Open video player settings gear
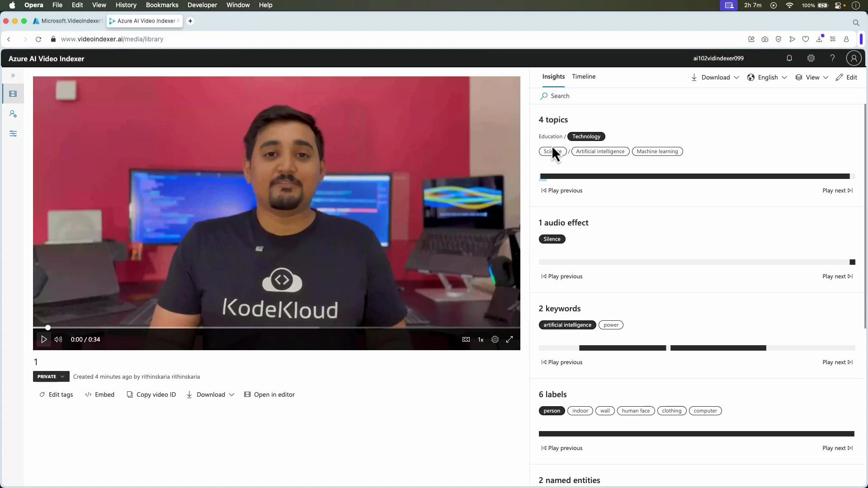The width and height of the screenshot is (868, 488). tap(495, 339)
